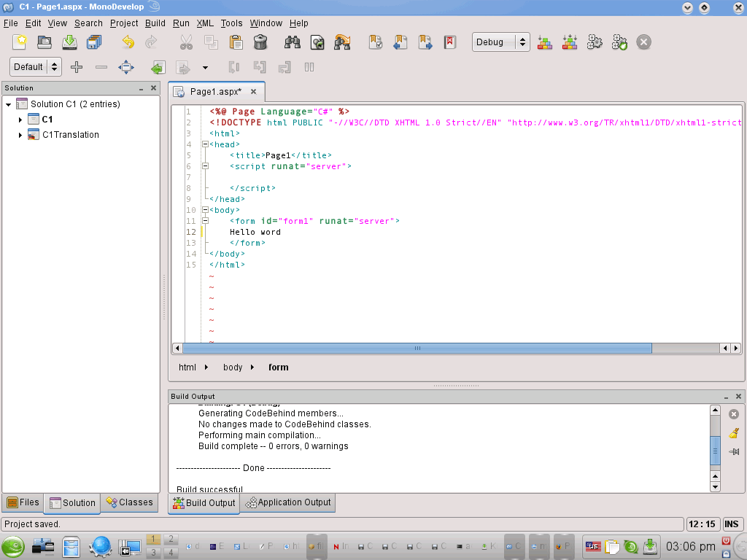Open the Debug configuration dropdown
The image size is (747, 560).
coord(501,42)
